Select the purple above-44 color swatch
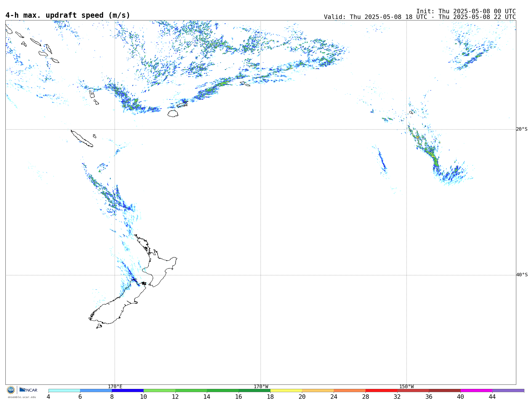The image size is (532, 400). click(x=508, y=391)
